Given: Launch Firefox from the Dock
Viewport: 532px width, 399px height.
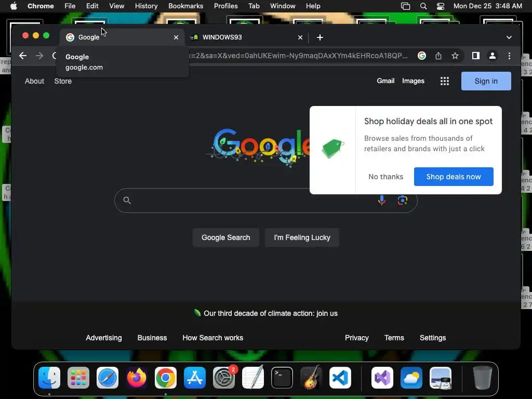Looking at the screenshot, I should coord(137,378).
